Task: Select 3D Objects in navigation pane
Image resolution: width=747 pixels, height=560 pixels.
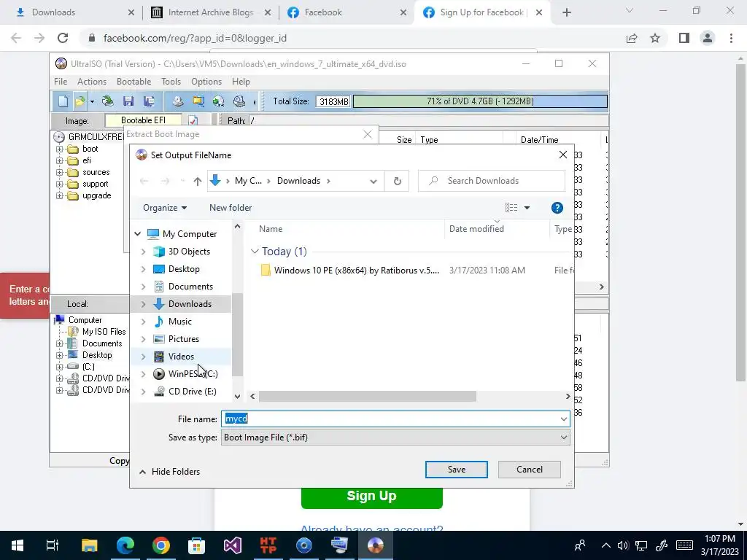Action: tap(189, 252)
